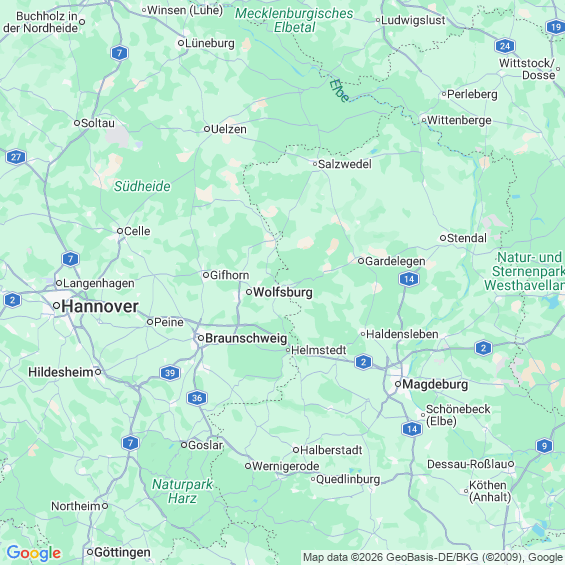Select the Magdeburg city label

[x=435, y=384]
